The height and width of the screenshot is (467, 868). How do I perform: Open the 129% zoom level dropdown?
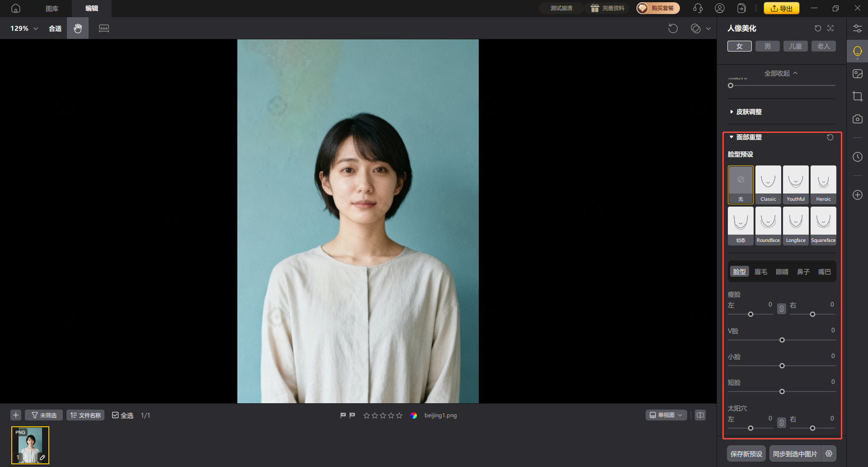tap(24, 28)
